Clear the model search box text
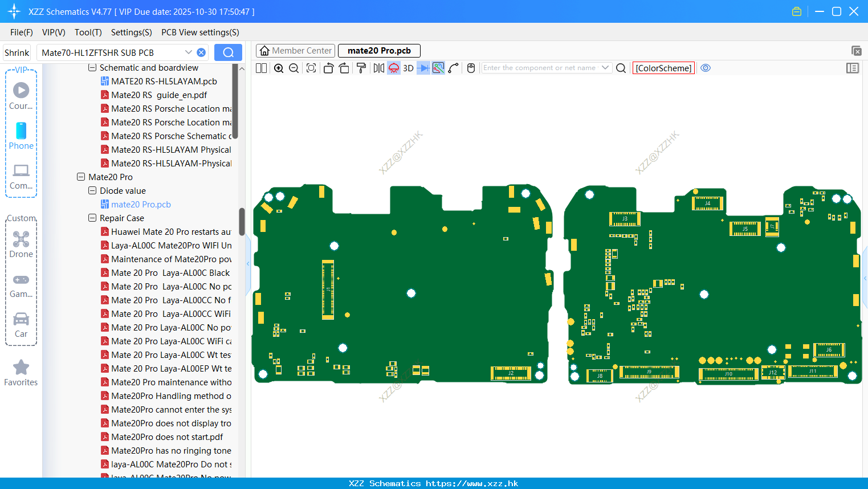Screen dimensions: 868x489 (201, 52)
